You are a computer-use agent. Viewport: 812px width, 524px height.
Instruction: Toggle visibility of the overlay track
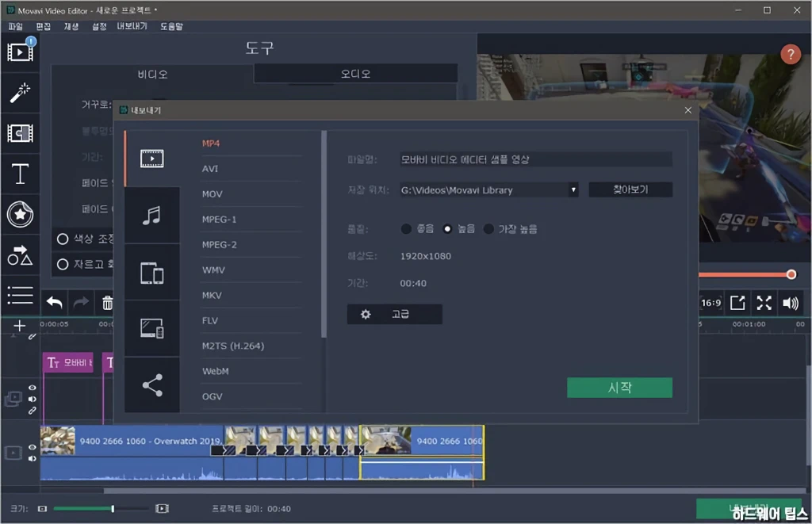tap(32, 388)
